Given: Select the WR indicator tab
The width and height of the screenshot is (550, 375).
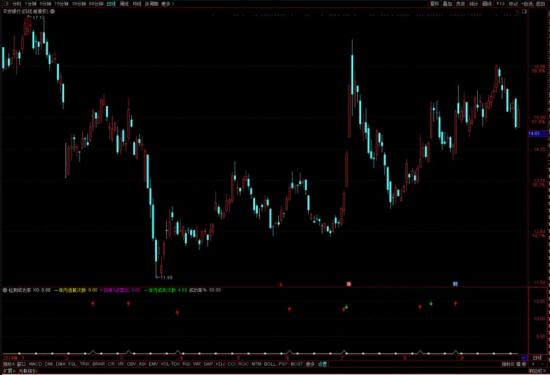Looking at the screenshot, I should (x=197, y=364).
